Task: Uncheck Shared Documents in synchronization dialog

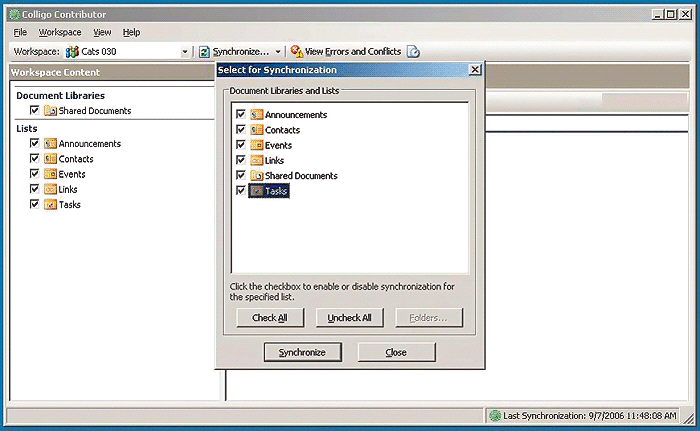Action: pos(241,175)
